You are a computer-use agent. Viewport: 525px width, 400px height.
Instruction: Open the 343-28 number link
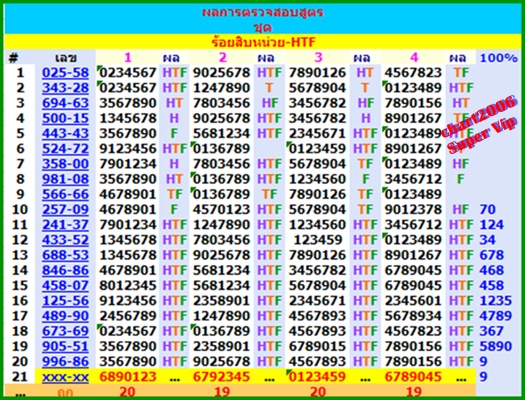65,88
